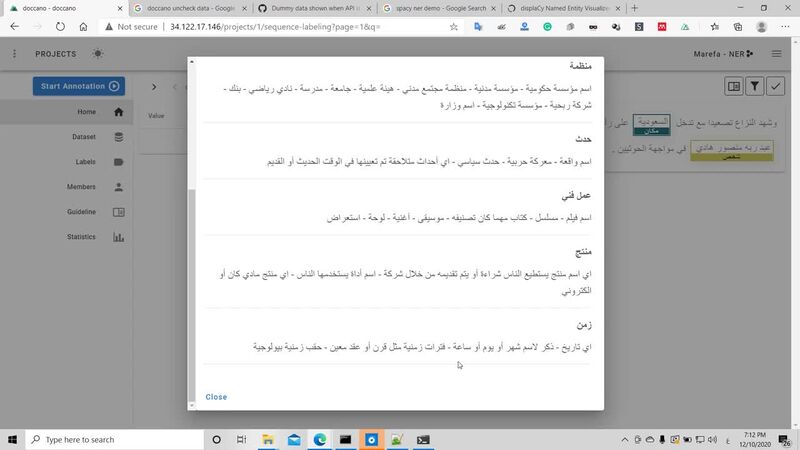Open the Labels tag icon
This screenshot has width=800, height=450.
[x=118, y=162]
